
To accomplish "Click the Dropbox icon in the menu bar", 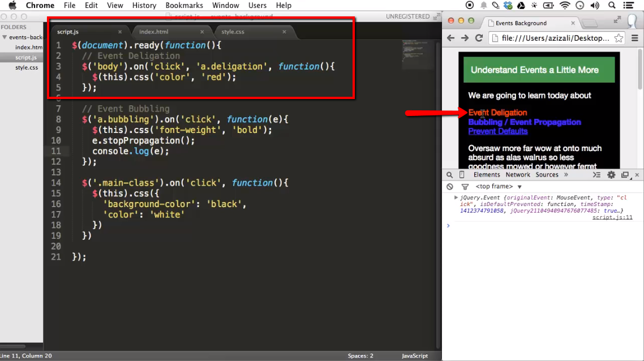I will pos(508,5).
